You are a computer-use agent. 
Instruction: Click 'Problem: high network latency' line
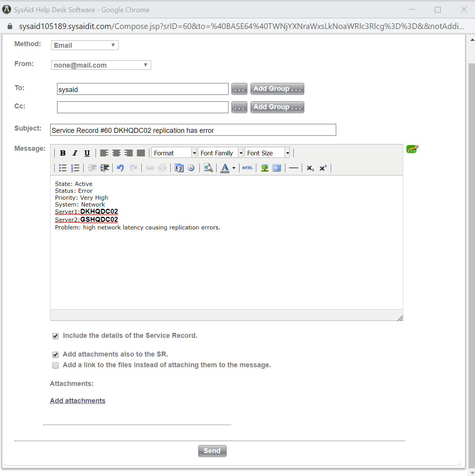tap(137, 228)
